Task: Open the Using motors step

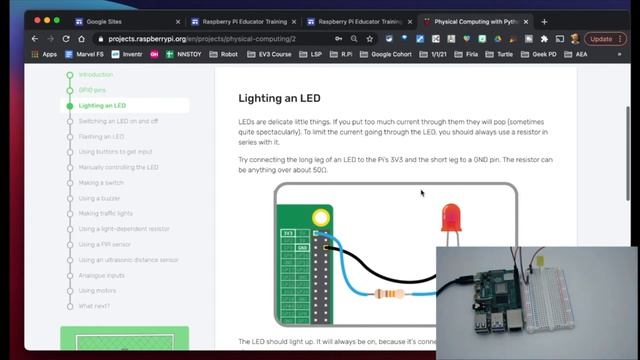Action: [97, 291]
